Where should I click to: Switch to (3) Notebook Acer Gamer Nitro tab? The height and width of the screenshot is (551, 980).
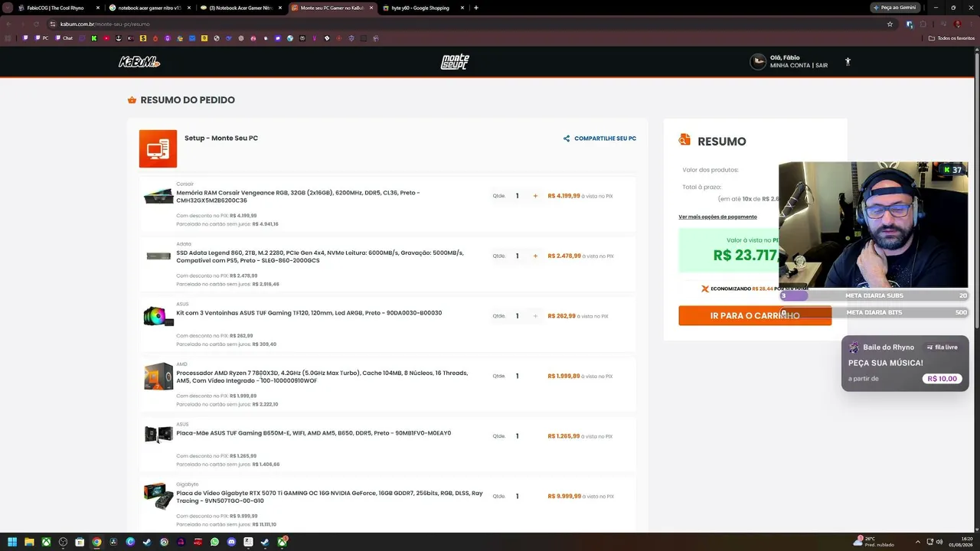point(241,8)
